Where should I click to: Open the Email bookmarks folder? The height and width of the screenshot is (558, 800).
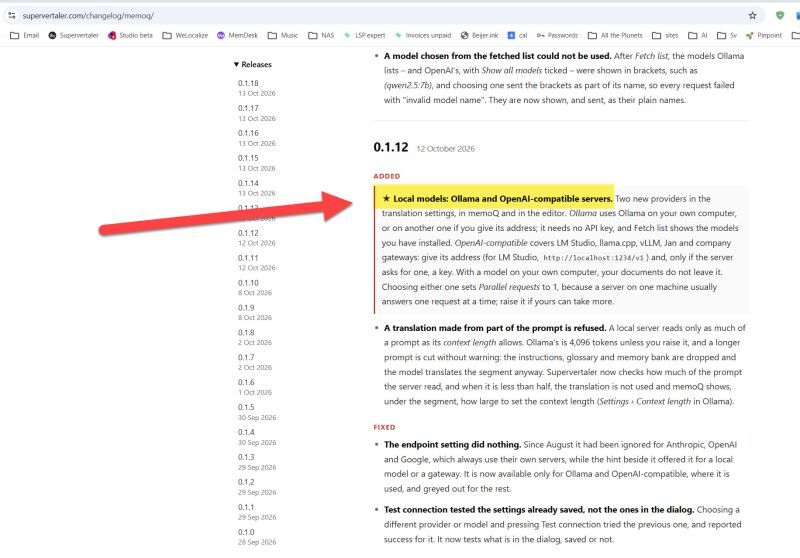[24, 35]
